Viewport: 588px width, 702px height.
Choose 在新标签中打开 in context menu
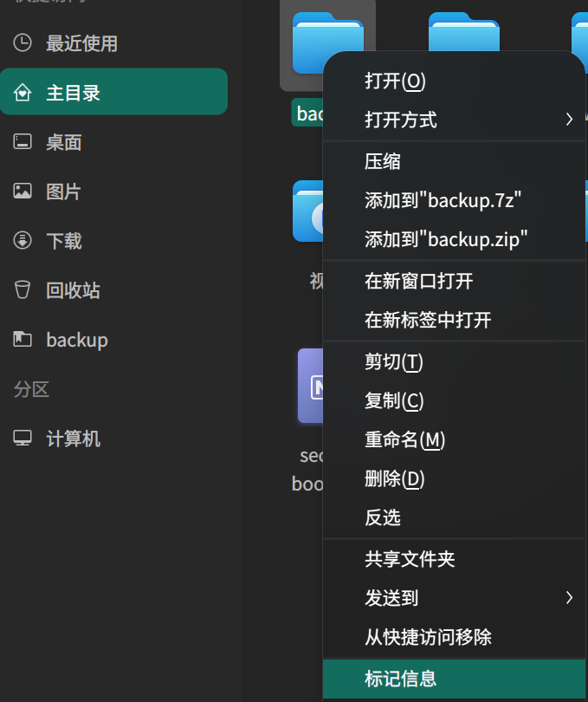point(454,320)
